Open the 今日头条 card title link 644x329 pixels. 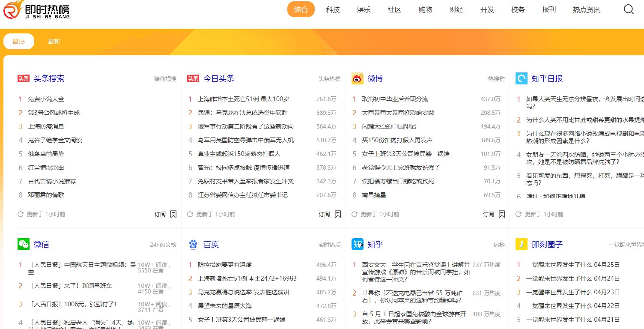pyautogui.click(x=219, y=78)
